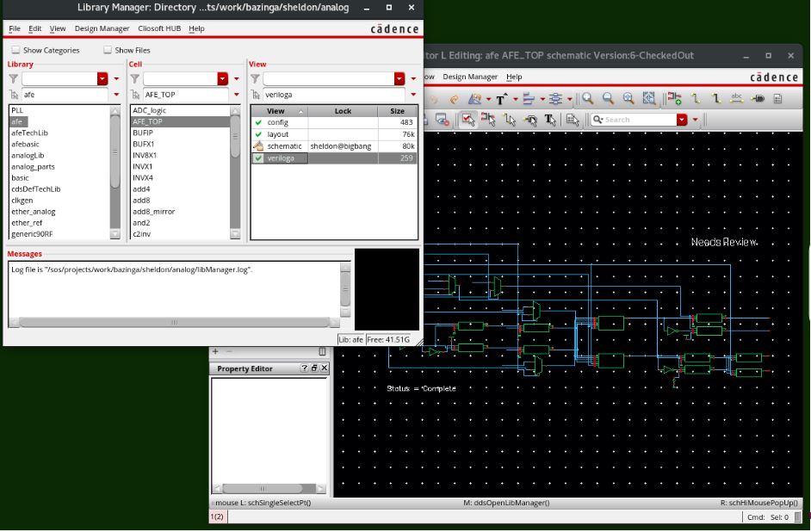Screen dimensions: 811x532
Task: Enable the Show Files checkbox
Action: 108,50
